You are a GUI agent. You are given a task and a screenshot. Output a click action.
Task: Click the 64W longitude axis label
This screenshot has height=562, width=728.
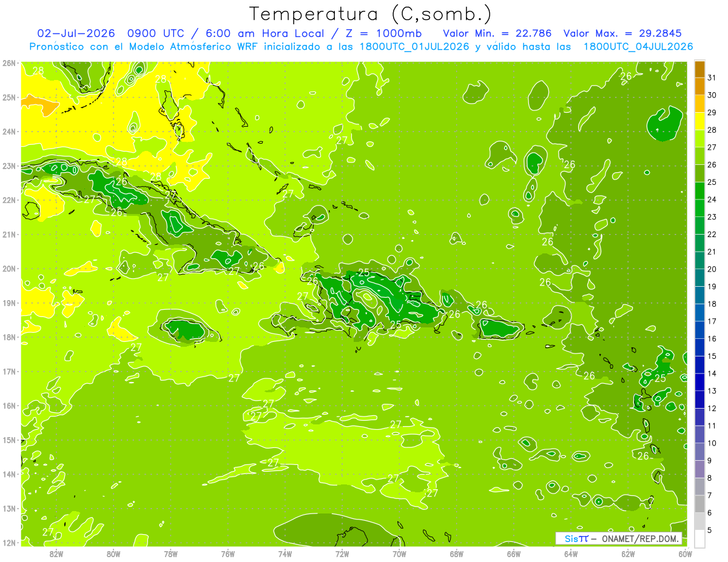pyautogui.click(x=571, y=553)
